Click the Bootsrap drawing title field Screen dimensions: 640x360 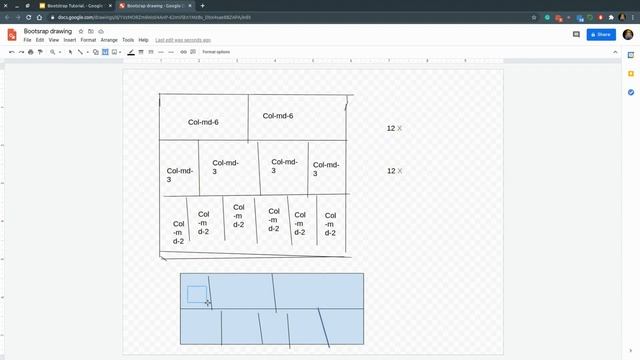click(48, 31)
